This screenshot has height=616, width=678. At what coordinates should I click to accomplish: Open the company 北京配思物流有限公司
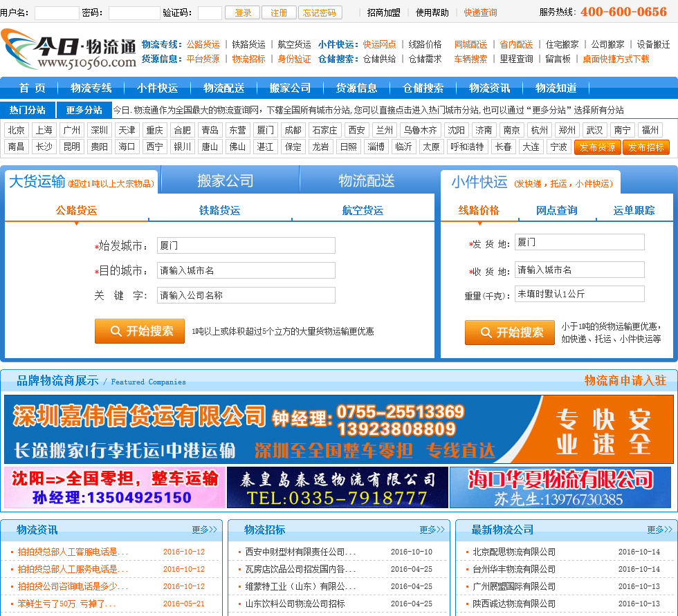(x=514, y=552)
